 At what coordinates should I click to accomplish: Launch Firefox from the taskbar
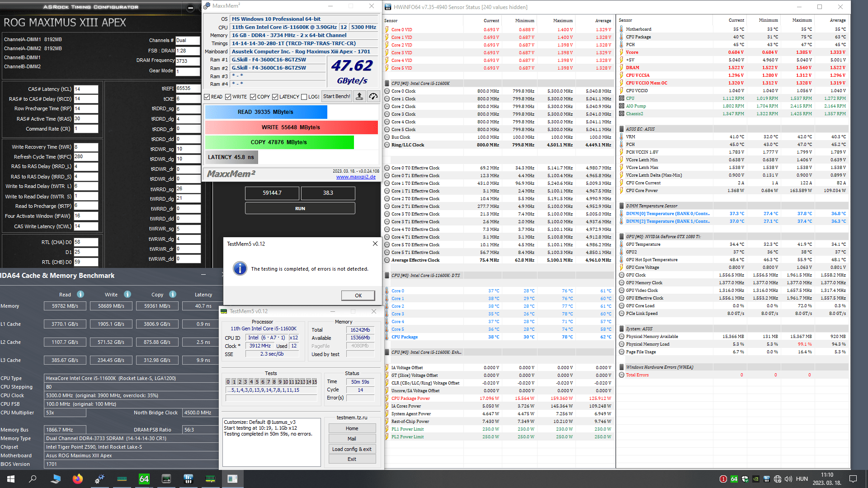click(78, 479)
